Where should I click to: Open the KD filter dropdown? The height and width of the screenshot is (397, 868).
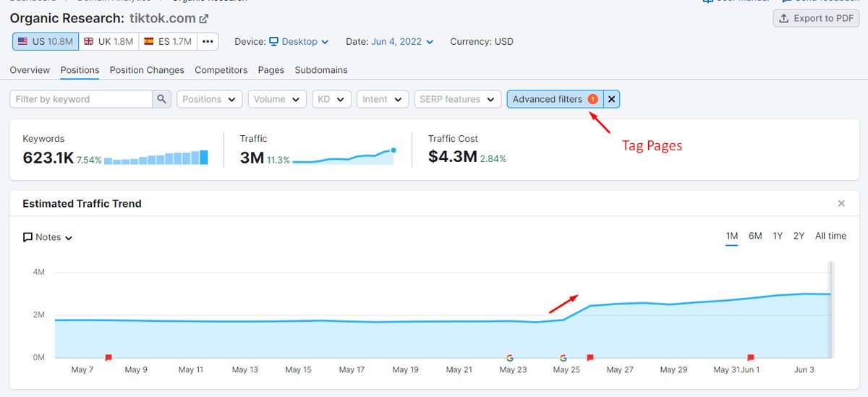tap(331, 99)
